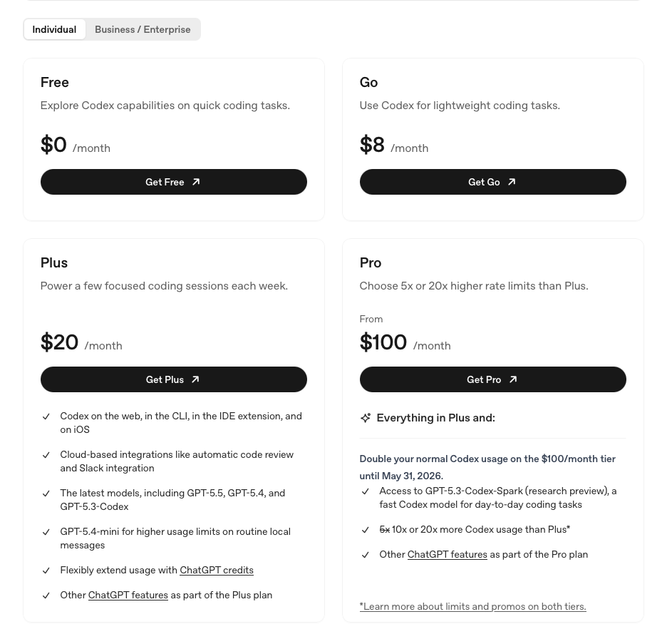Click the arrow icon on Get Plus button
The width and height of the screenshot is (672, 639).
tap(195, 379)
